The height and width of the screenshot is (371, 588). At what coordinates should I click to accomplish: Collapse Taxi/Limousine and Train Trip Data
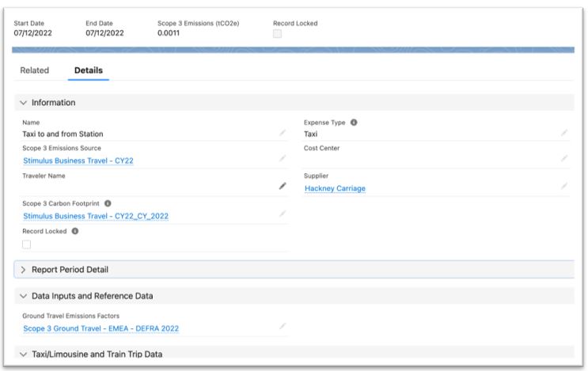(23, 354)
